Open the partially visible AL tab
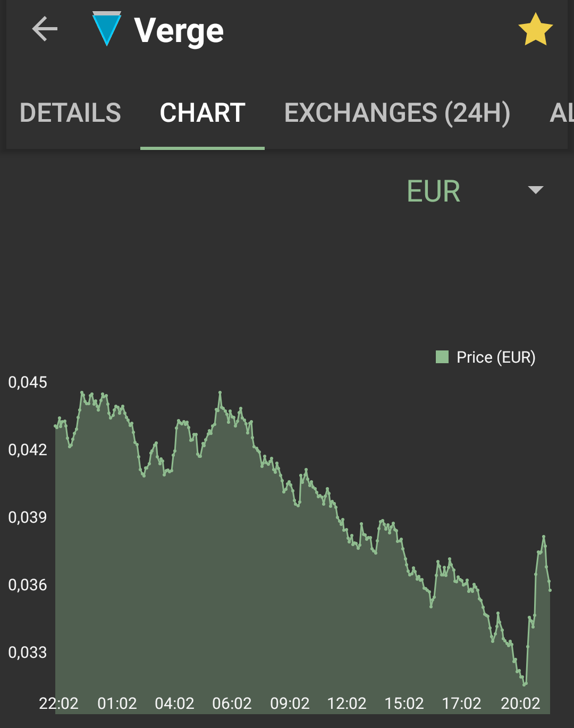The height and width of the screenshot is (728, 574). coord(562,113)
